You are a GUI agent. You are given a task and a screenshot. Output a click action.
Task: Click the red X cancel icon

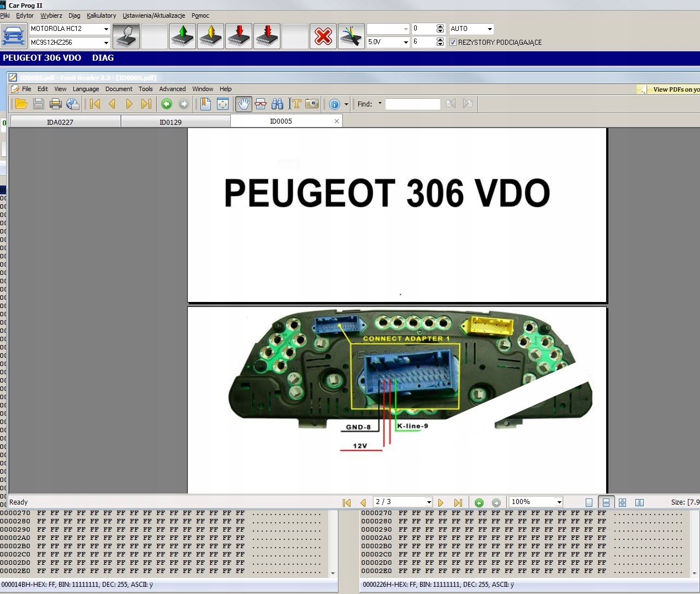[323, 36]
